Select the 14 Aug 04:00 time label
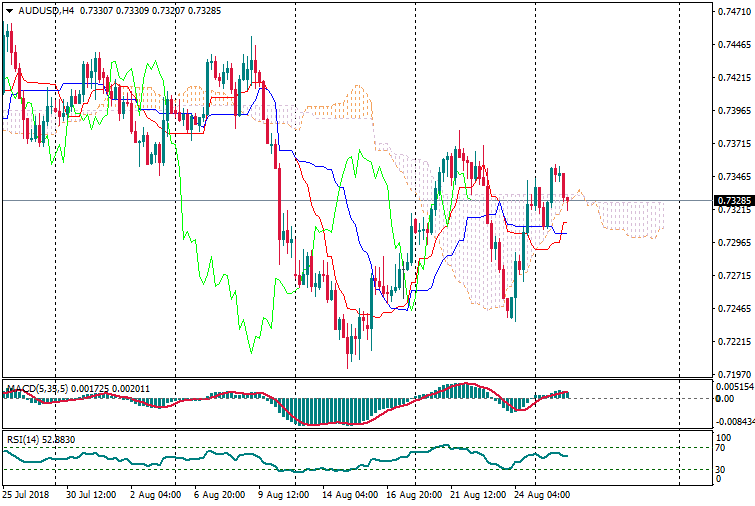Viewport: 755px width, 506px height. tap(348, 494)
